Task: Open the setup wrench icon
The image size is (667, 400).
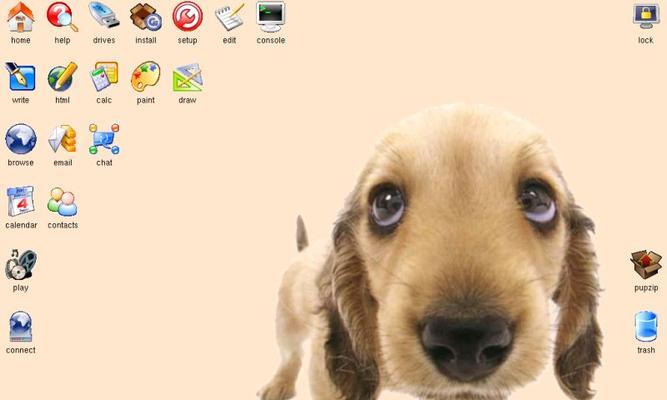Action: [188, 17]
